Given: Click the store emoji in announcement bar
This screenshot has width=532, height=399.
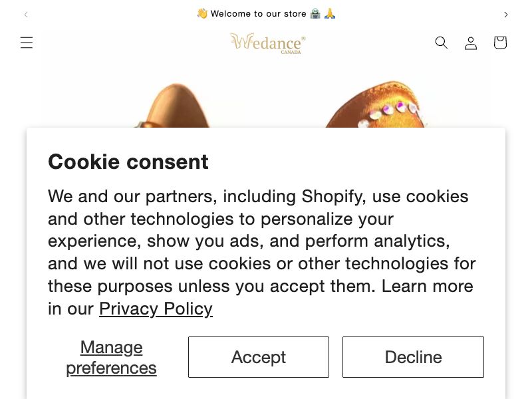Looking at the screenshot, I should pos(315,13).
